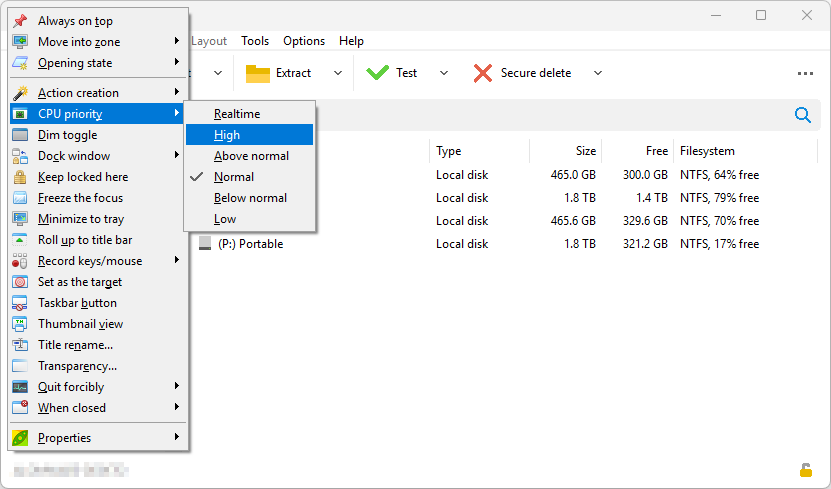Image resolution: width=831 pixels, height=489 pixels.
Task: Toggle Dim toggle for the window
Action: click(67, 135)
